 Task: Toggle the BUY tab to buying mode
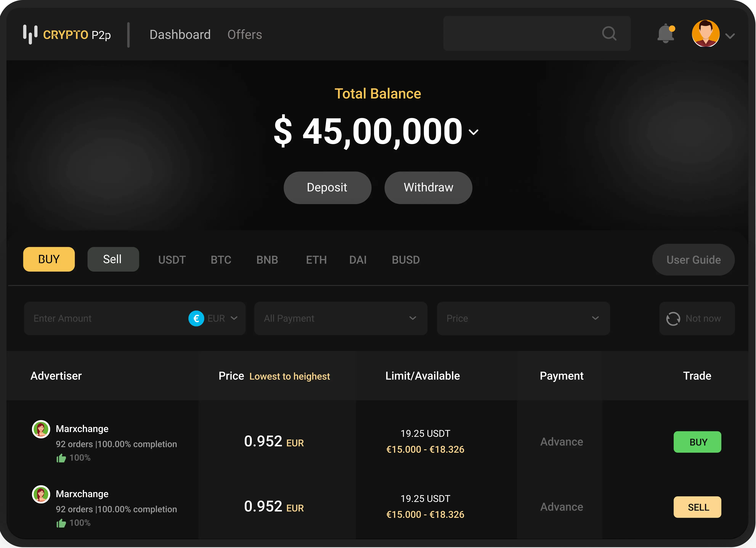(x=49, y=259)
